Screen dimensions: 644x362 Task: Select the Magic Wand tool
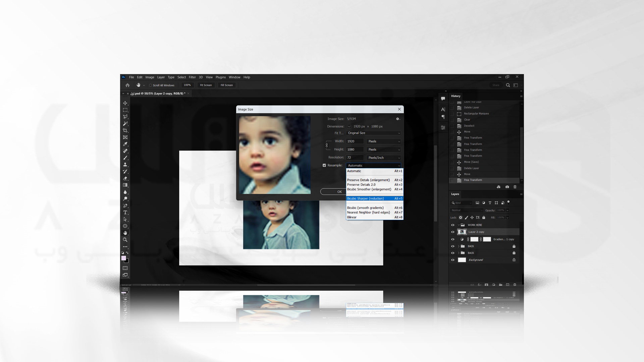click(125, 124)
